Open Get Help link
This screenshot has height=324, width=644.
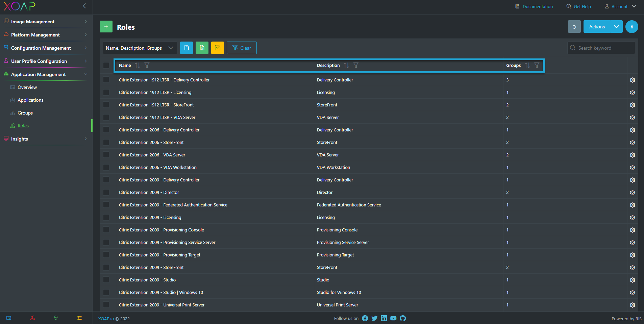tap(578, 6)
